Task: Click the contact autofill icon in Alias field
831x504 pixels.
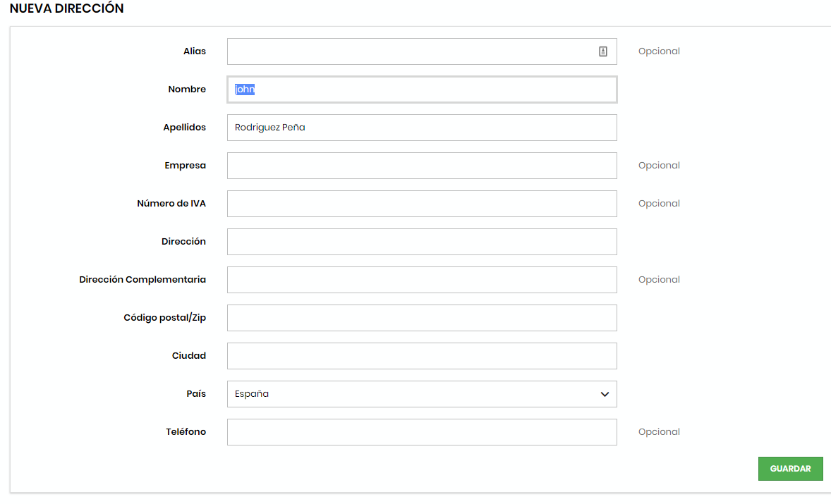Action: [x=602, y=51]
